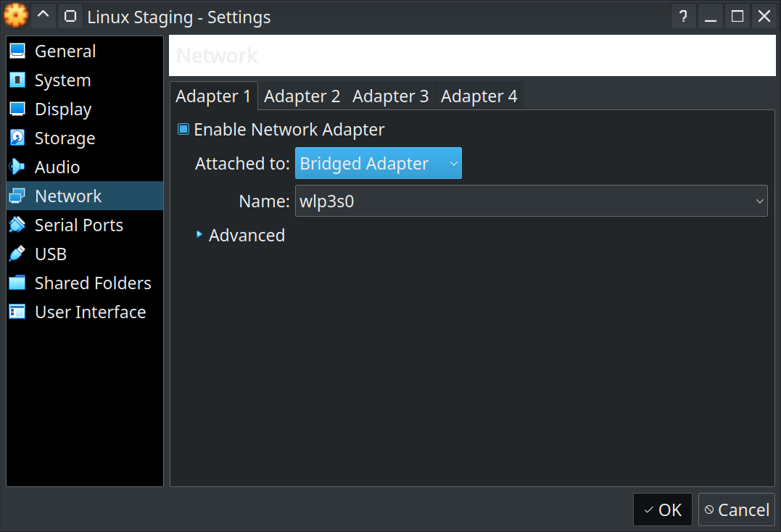Open the Name wlp3s0 interface dropdown
Viewport: 781px width, 532px height.
pyautogui.click(x=531, y=201)
